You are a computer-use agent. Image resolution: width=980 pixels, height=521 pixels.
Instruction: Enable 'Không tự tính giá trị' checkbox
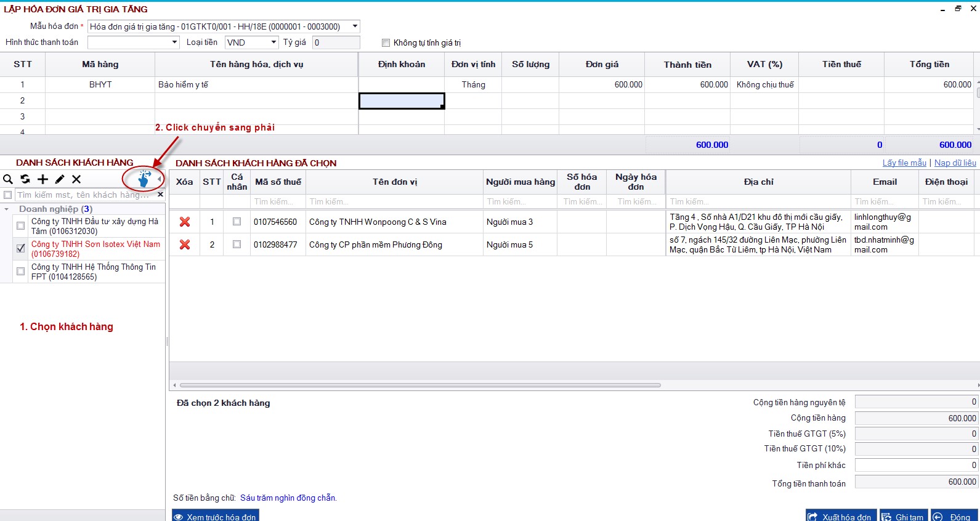[386, 42]
